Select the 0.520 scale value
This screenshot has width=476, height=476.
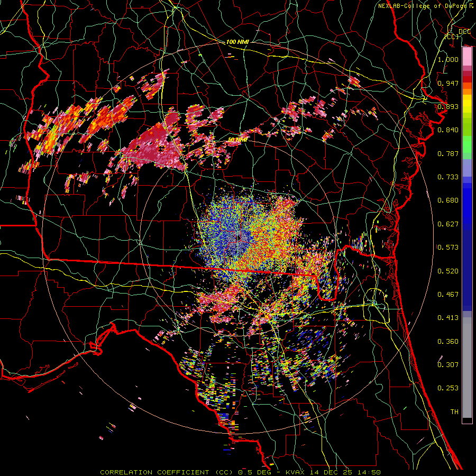click(x=448, y=271)
